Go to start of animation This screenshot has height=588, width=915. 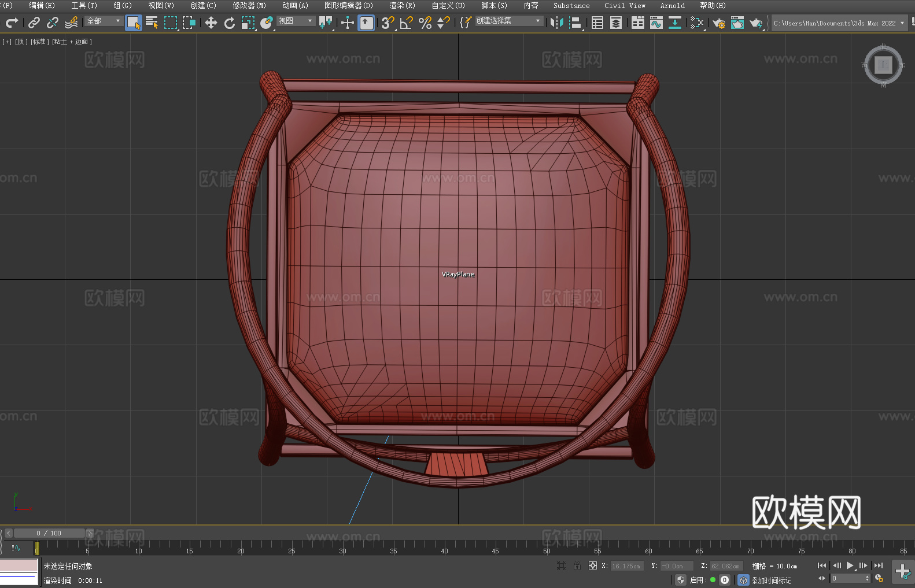pos(822,565)
